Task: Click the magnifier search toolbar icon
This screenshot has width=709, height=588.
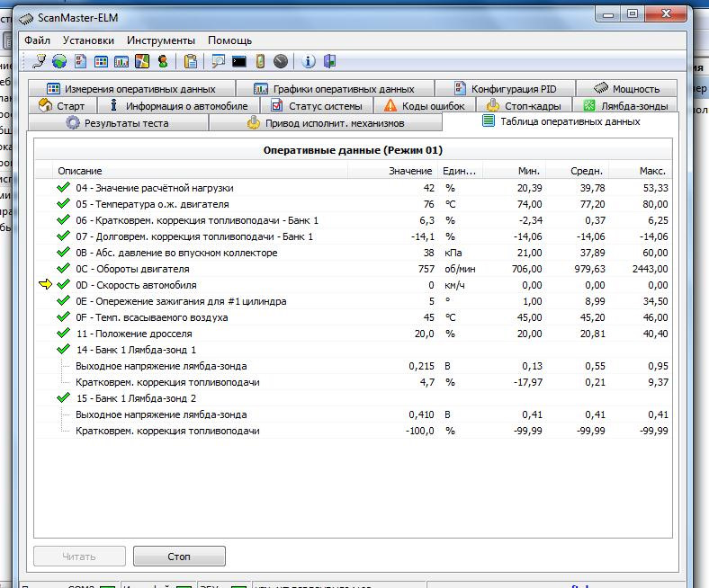Action: click(218, 62)
